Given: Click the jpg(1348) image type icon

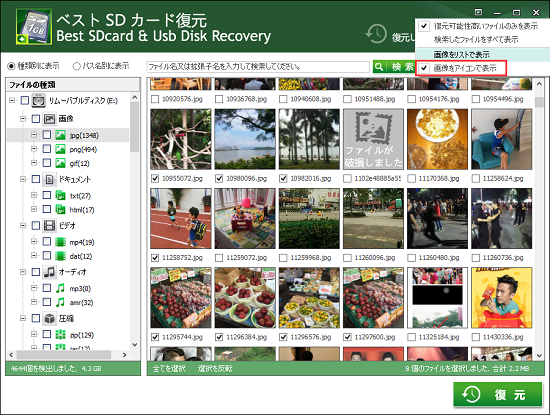Looking at the screenshot, I should pos(60,135).
